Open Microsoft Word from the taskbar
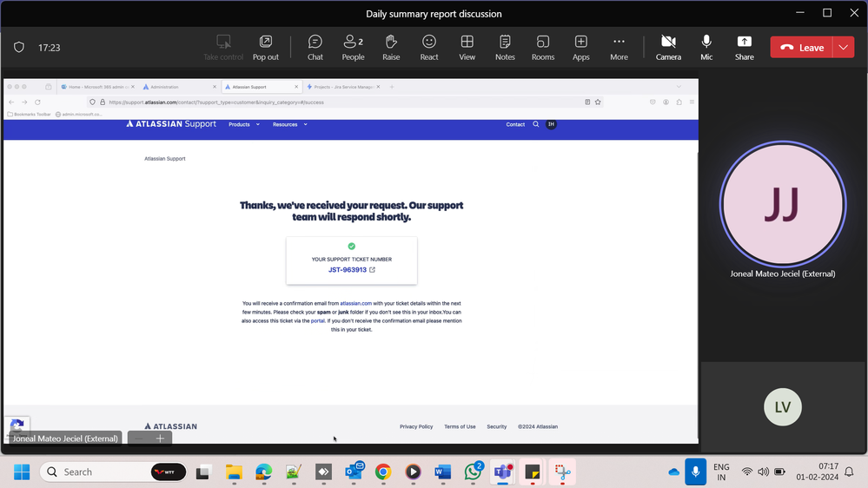Viewport: 868px width, 488px height. (443, 472)
